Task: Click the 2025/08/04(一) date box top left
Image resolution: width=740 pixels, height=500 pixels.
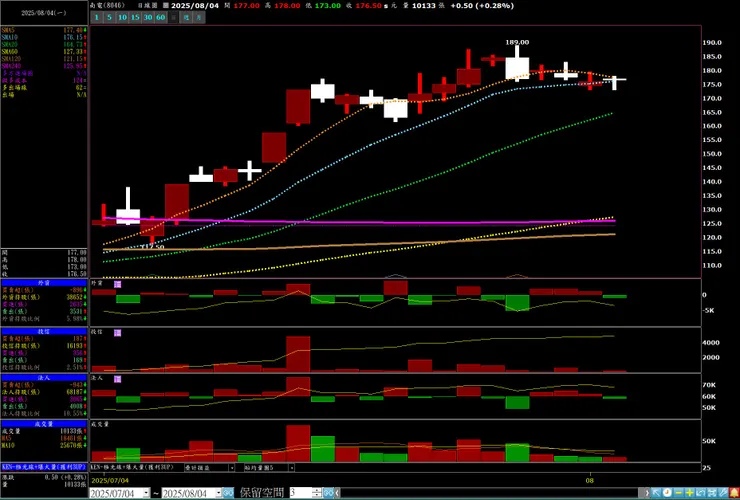Action: (44, 13)
